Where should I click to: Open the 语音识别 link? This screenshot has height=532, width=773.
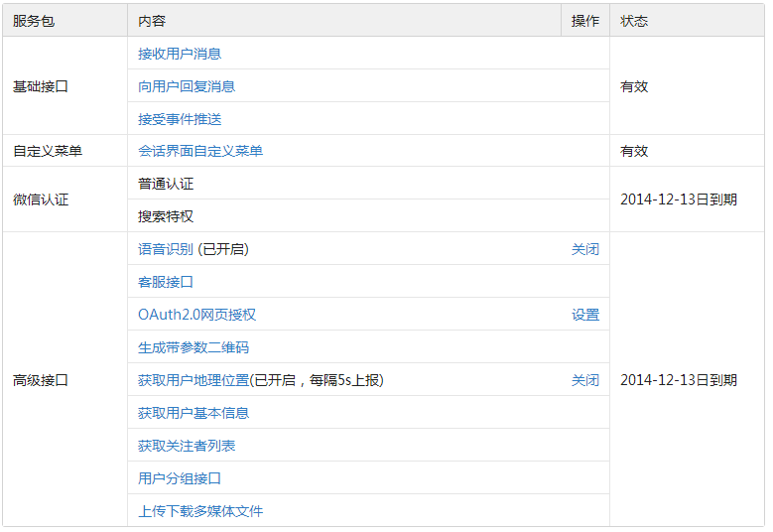coord(166,249)
